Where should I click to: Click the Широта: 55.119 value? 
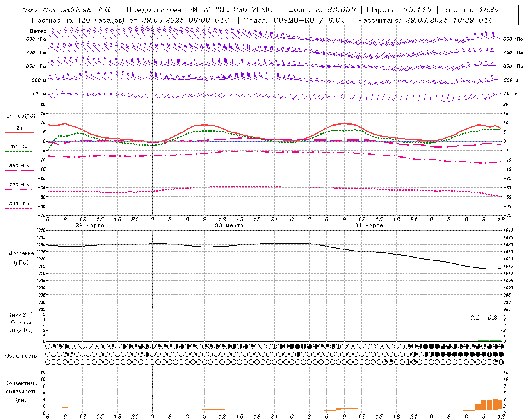(399, 10)
